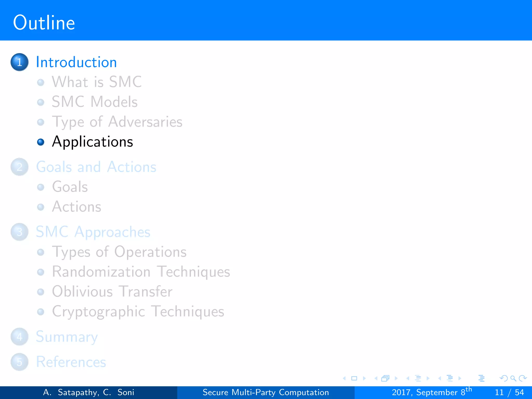Image resolution: width=532 pixels, height=399 pixels.
Task: Click the go forward curved arrow icon
Action: click(523, 378)
